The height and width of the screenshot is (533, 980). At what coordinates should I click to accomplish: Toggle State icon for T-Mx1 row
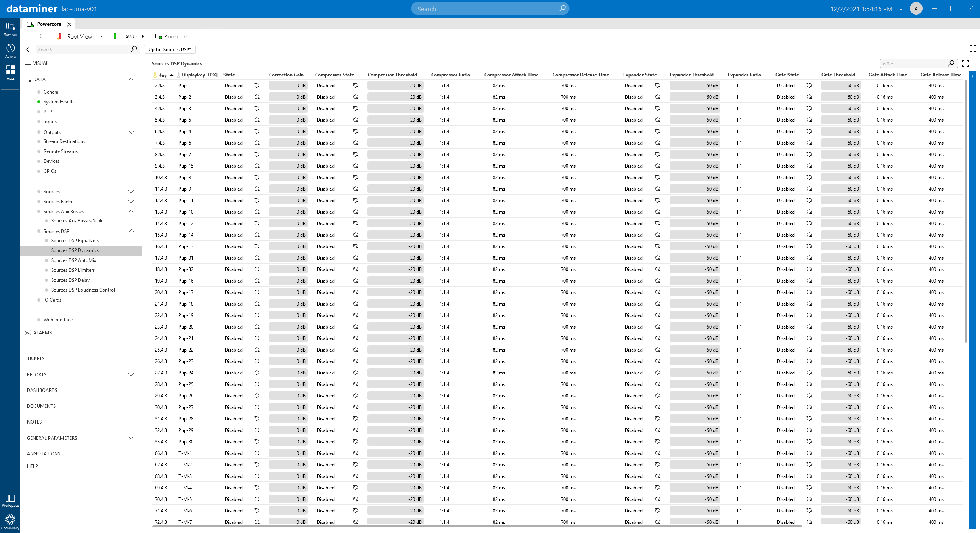click(x=257, y=453)
